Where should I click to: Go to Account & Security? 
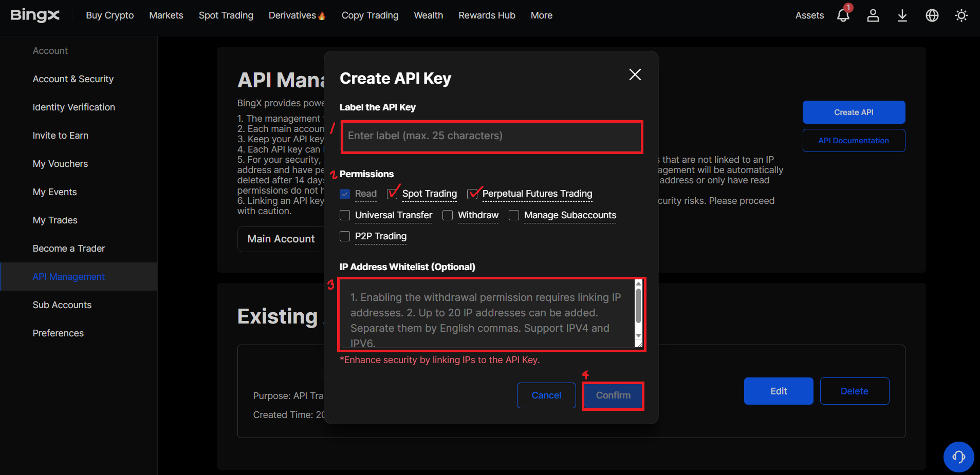pos(73,79)
